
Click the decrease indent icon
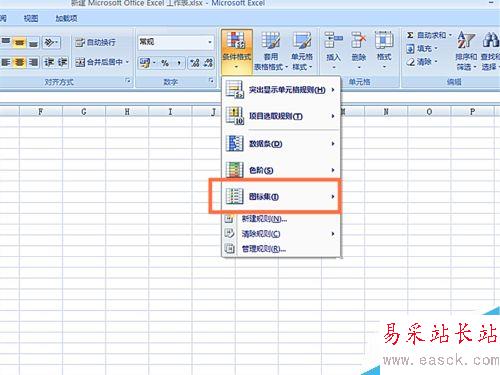tap(49, 62)
